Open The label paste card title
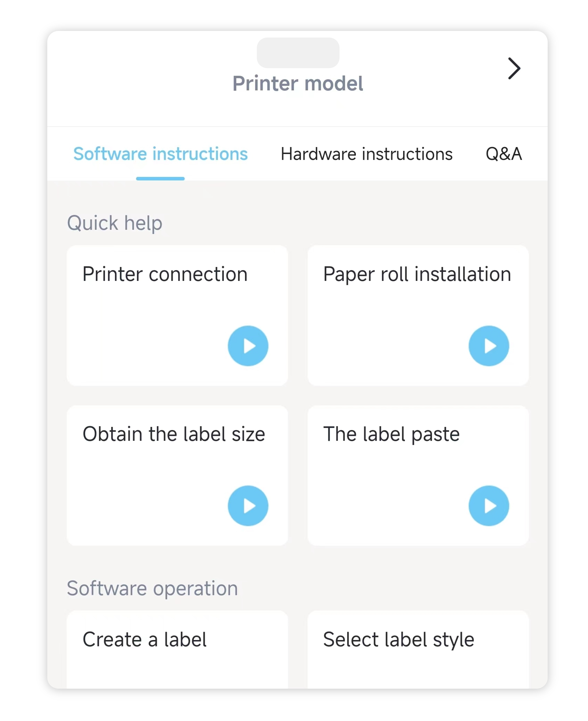588x721 pixels. 391,434
